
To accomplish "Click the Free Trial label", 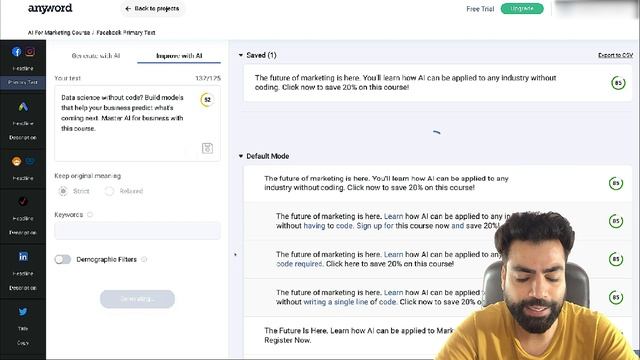I will [480, 9].
